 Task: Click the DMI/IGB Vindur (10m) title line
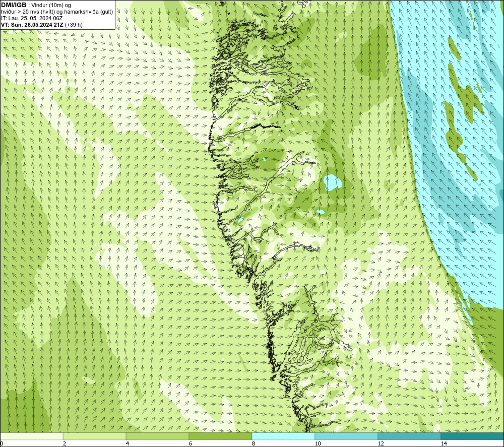point(36,5)
